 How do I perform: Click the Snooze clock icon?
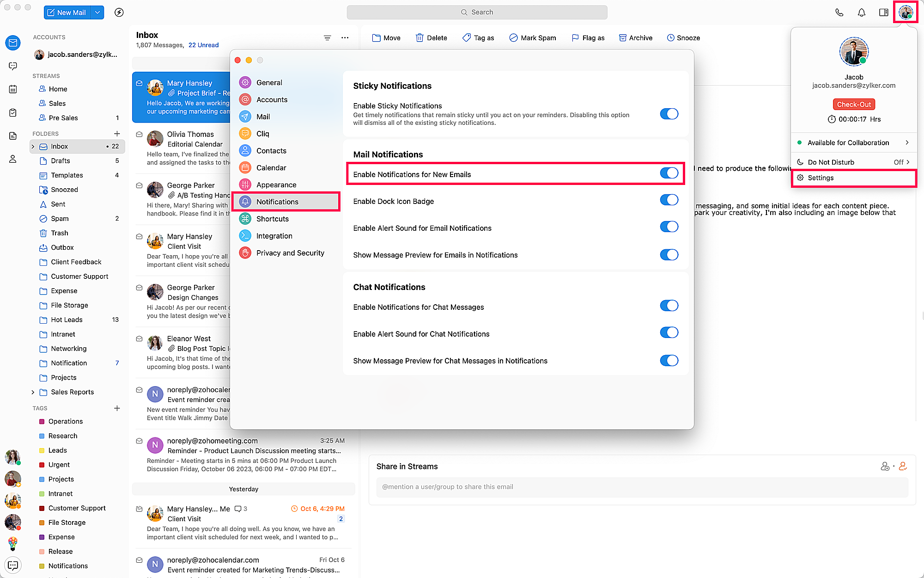click(x=670, y=38)
